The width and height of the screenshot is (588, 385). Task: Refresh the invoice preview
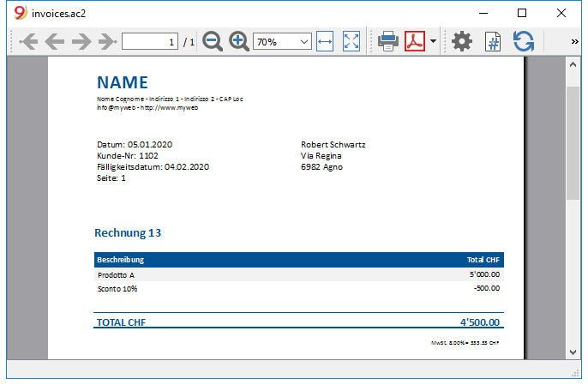tap(524, 41)
